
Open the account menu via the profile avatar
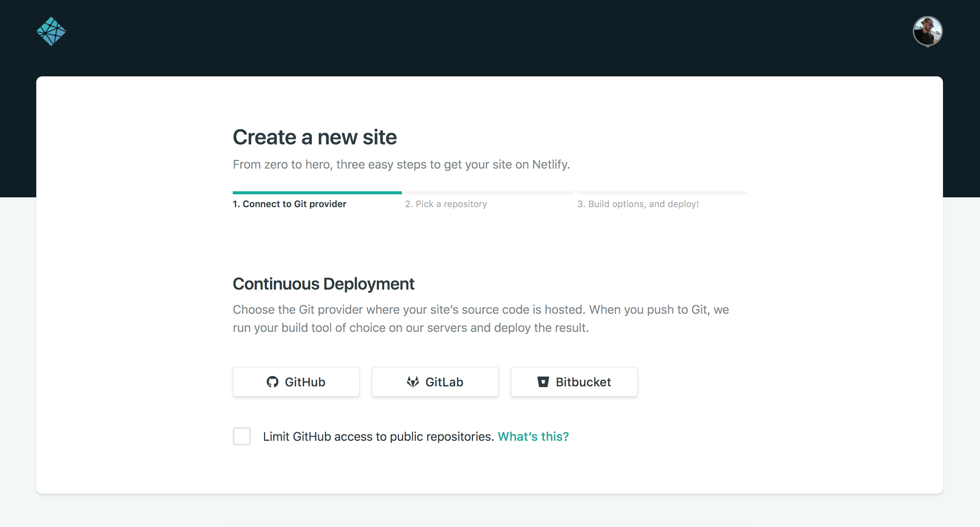point(927,31)
